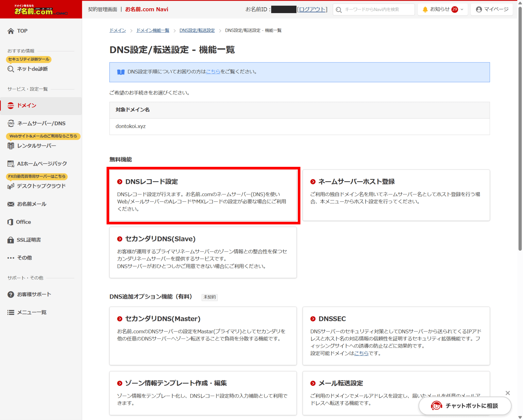Click the ログアウト link
The image size is (523, 420).
point(312,9)
